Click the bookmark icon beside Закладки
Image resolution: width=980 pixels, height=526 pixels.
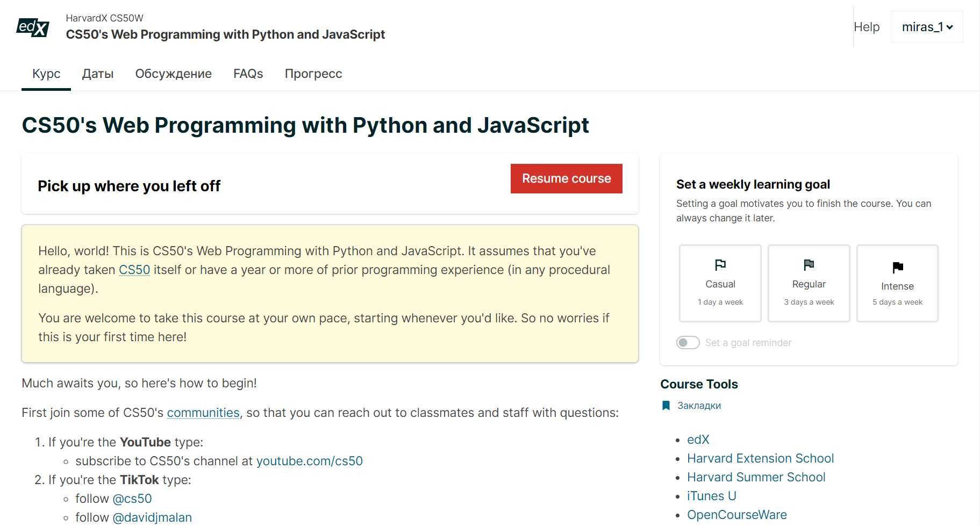(x=666, y=406)
